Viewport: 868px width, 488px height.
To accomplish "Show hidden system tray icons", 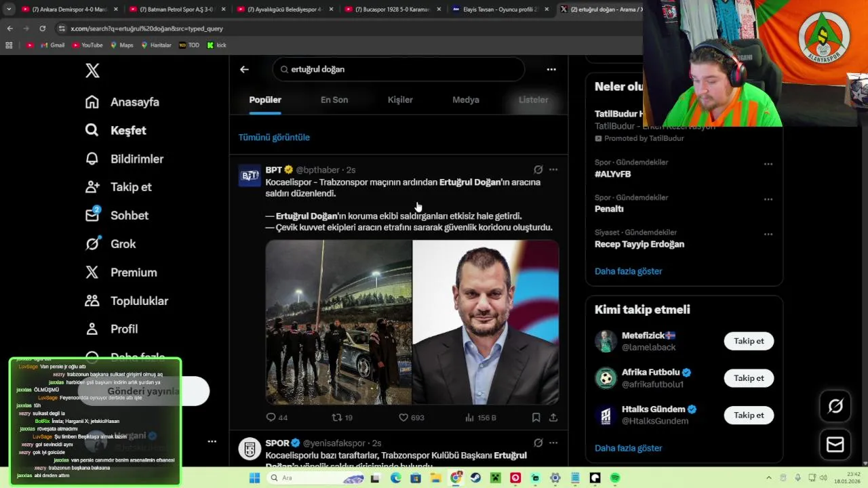I will point(768,478).
